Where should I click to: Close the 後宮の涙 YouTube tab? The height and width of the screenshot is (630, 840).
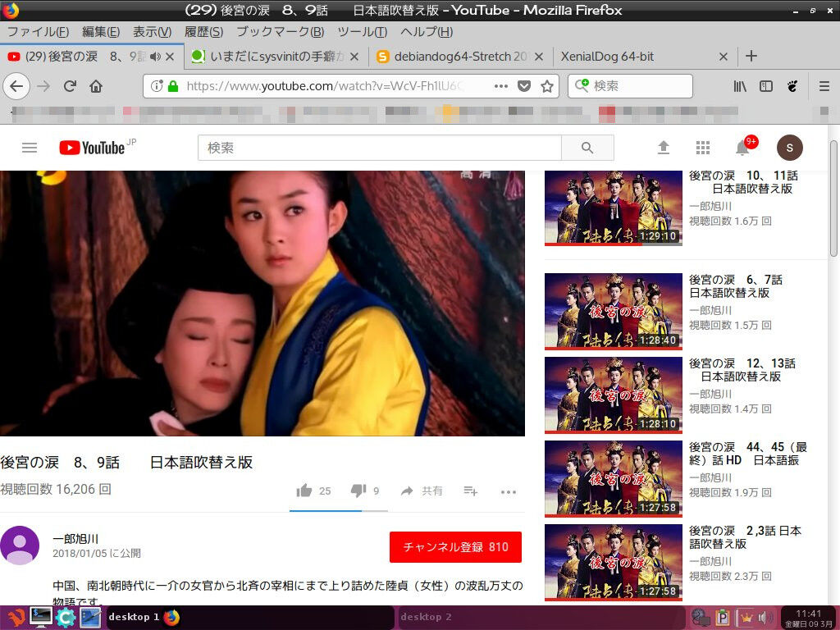tap(170, 57)
